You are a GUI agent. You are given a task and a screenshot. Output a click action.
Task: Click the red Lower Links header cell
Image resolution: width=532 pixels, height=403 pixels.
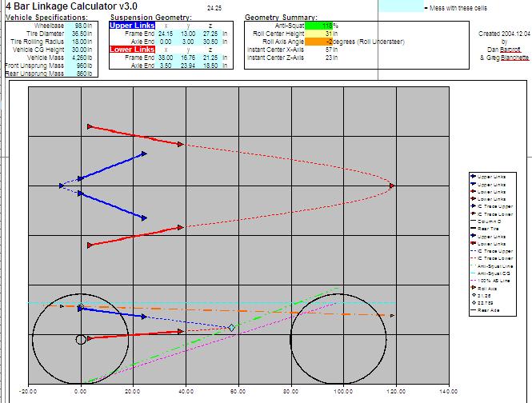[132, 50]
